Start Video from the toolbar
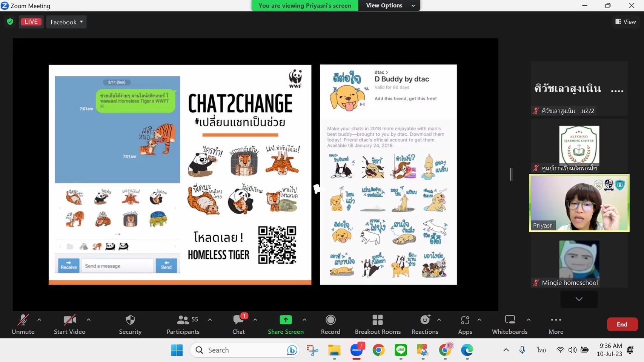644x362 pixels. [x=69, y=324]
